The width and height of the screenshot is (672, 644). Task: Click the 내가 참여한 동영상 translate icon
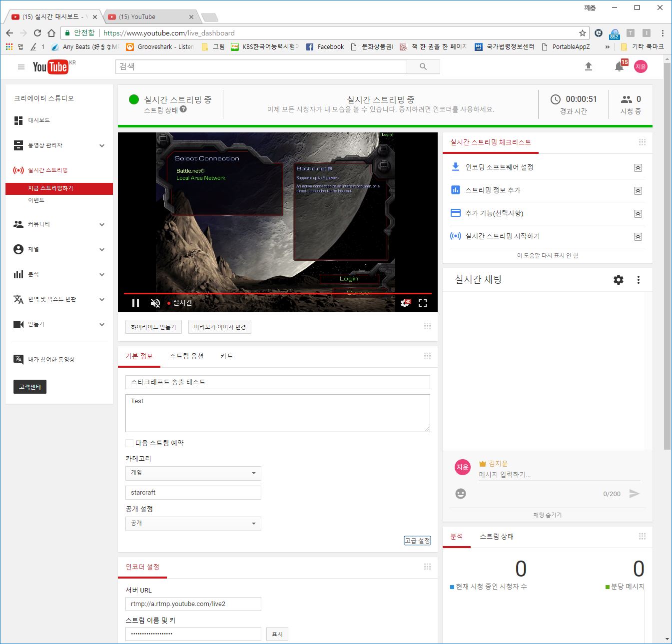coord(18,359)
